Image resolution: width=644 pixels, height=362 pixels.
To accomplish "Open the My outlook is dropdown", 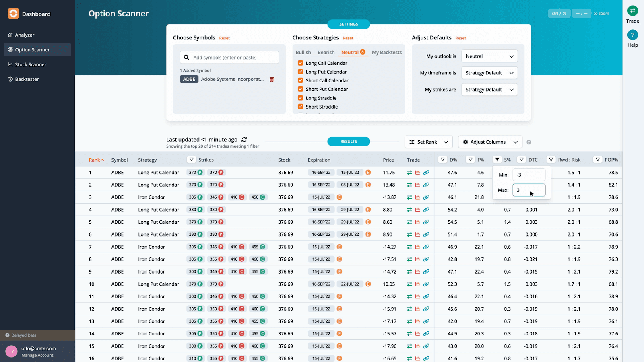I will click(x=489, y=56).
